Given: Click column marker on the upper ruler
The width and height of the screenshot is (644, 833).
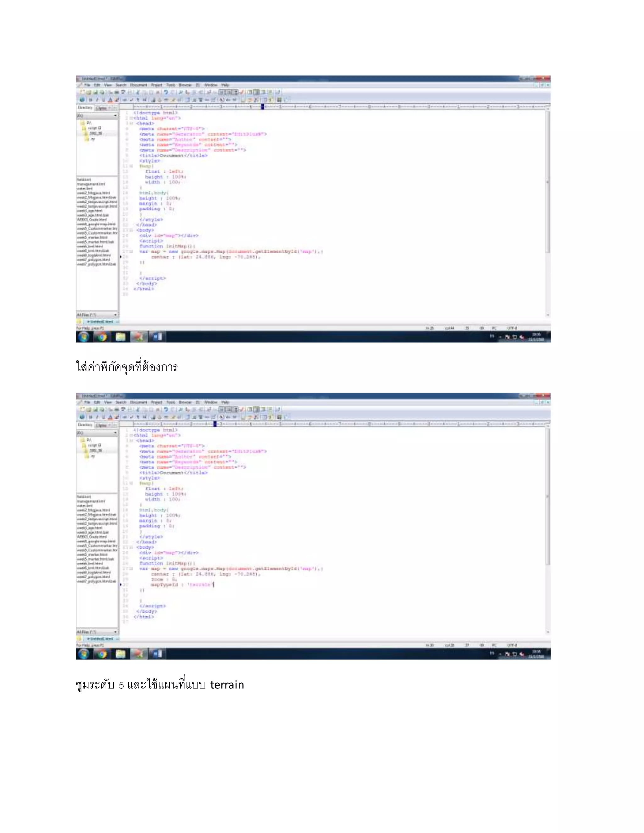Looking at the screenshot, I should point(263,107).
